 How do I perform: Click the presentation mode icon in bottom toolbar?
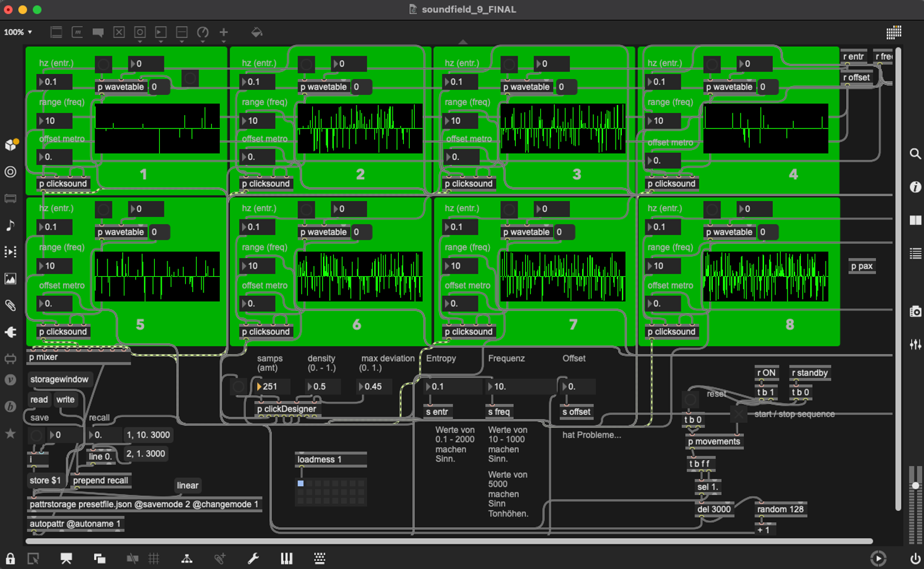(x=66, y=558)
